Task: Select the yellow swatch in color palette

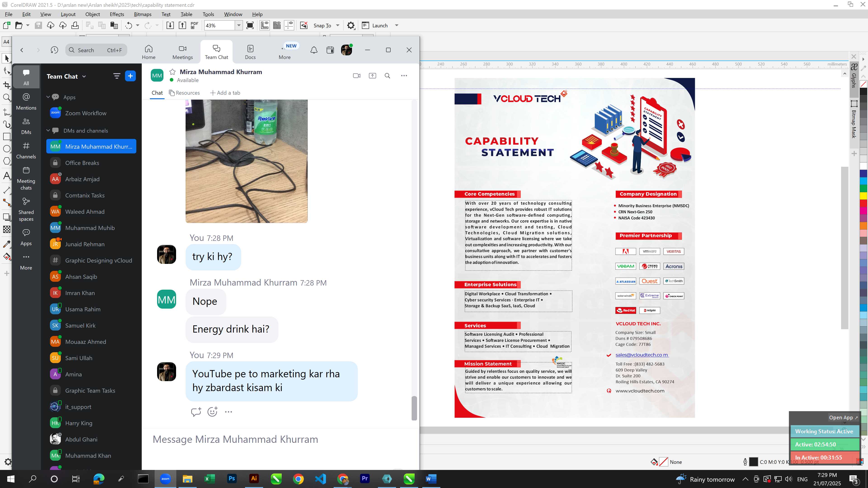Action: tap(863, 196)
